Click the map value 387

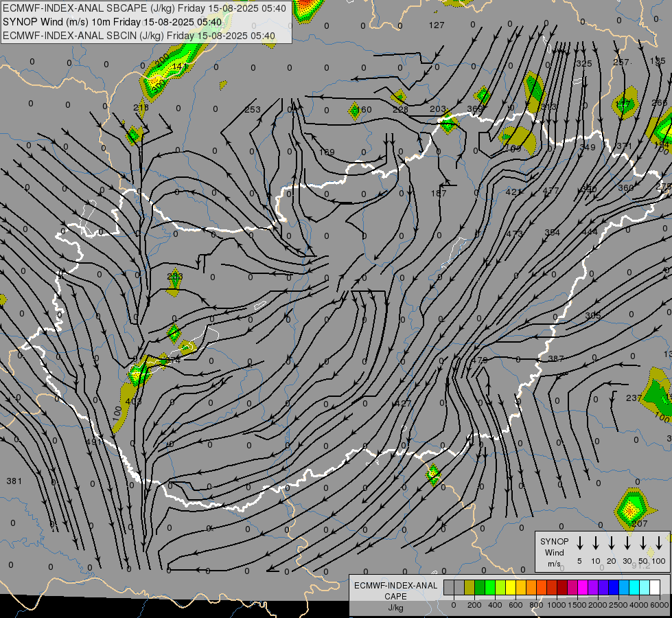coord(555,358)
